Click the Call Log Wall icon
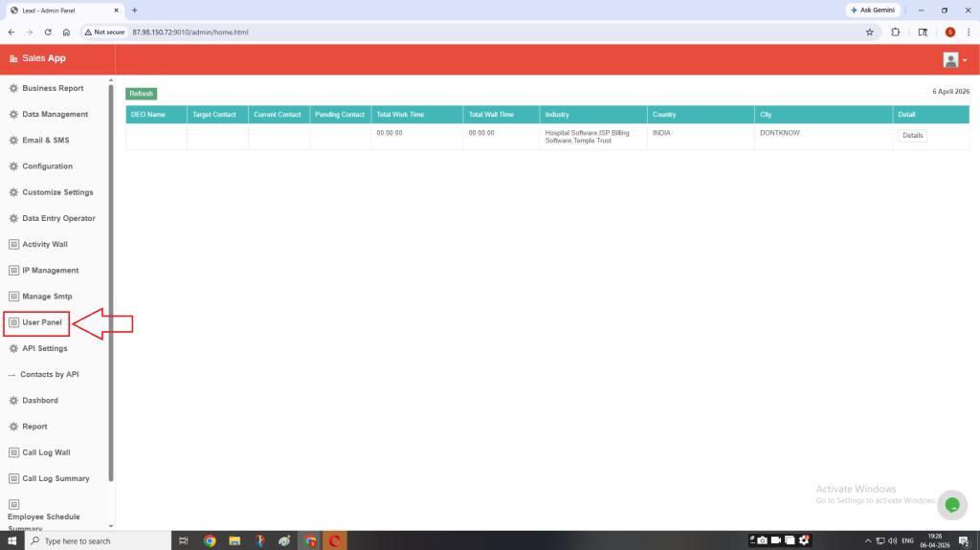Viewport: 980px width, 550px height. tap(13, 452)
